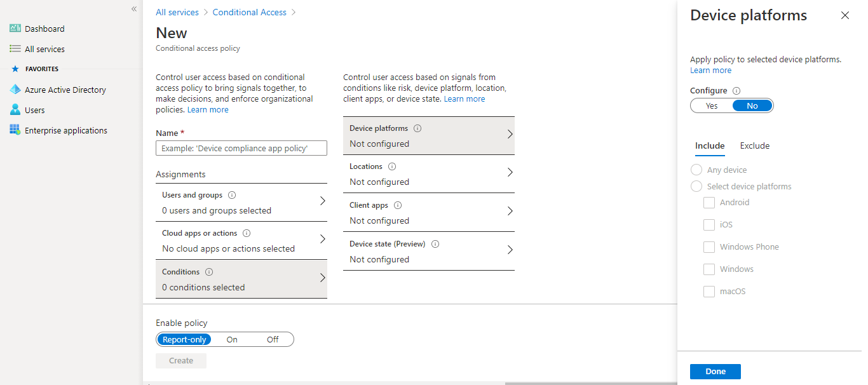
Task: Click the policy Name input field
Action: (x=241, y=148)
